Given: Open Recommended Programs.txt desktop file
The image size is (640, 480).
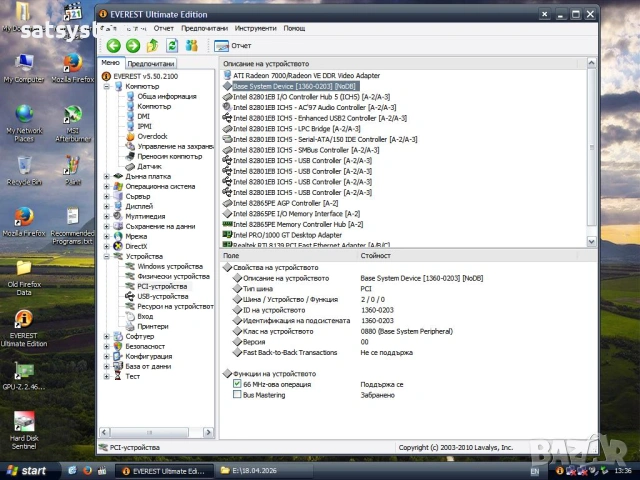Looking at the screenshot, I should [73, 226].
